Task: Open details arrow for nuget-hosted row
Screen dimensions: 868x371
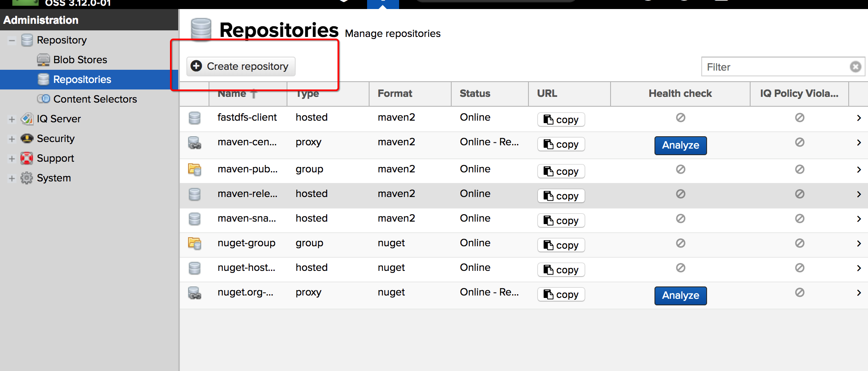Action: 859,268
